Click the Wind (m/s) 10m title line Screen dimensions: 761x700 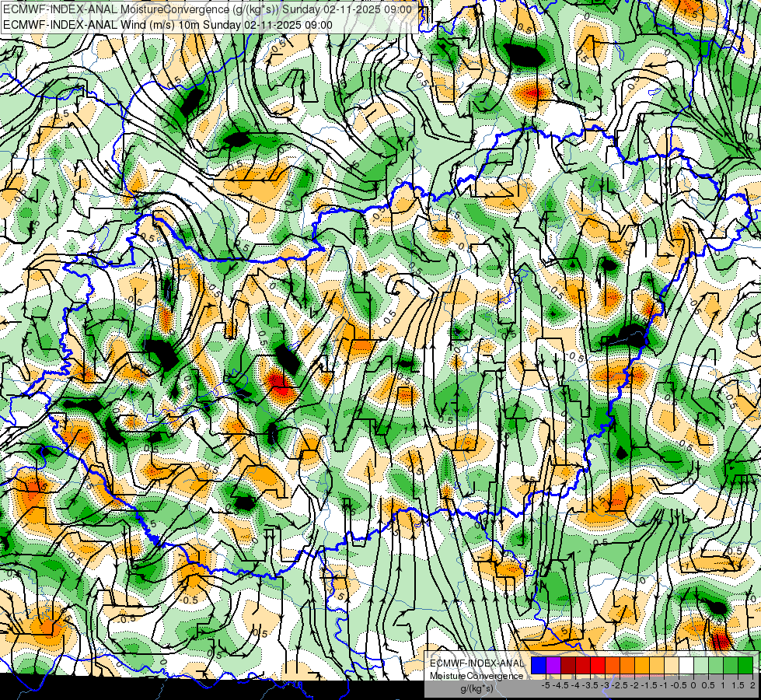[x=168, y=25]
